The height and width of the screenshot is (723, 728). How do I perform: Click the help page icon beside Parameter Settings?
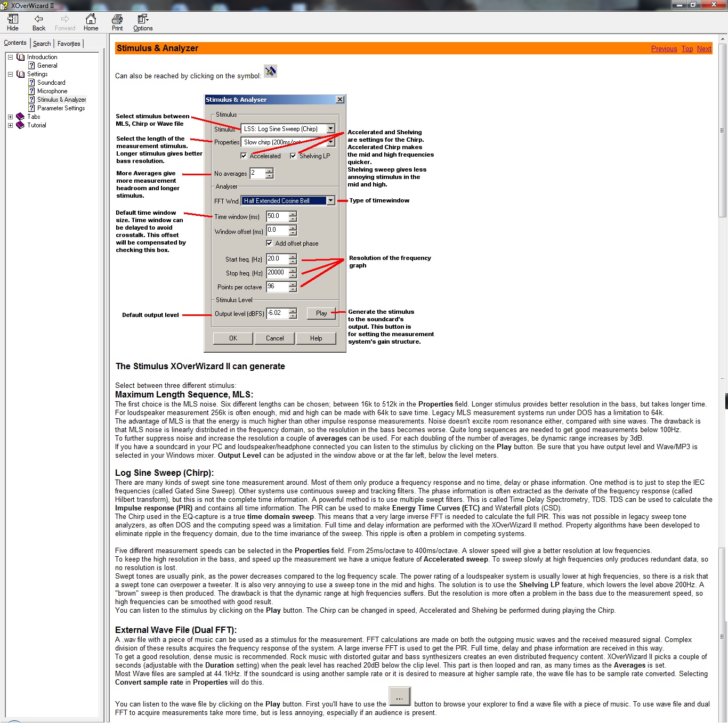31,108
